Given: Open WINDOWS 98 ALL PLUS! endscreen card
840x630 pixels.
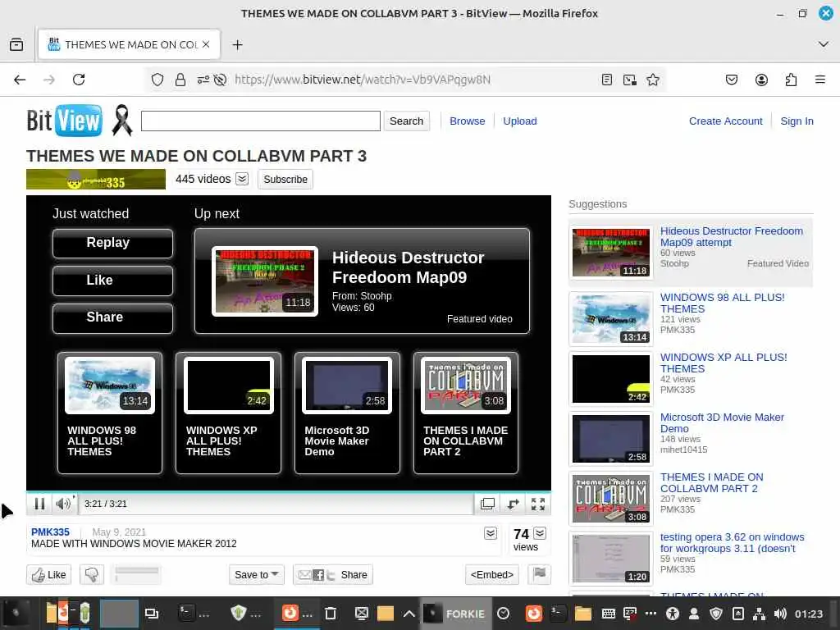Looking at the screenshot, I should click(110, 413).
